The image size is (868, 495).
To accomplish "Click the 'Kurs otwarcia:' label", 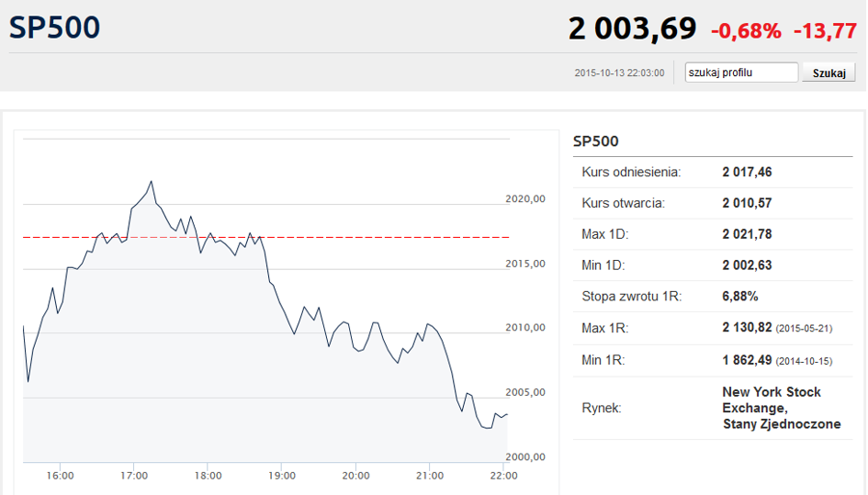I will click(624, 203).
